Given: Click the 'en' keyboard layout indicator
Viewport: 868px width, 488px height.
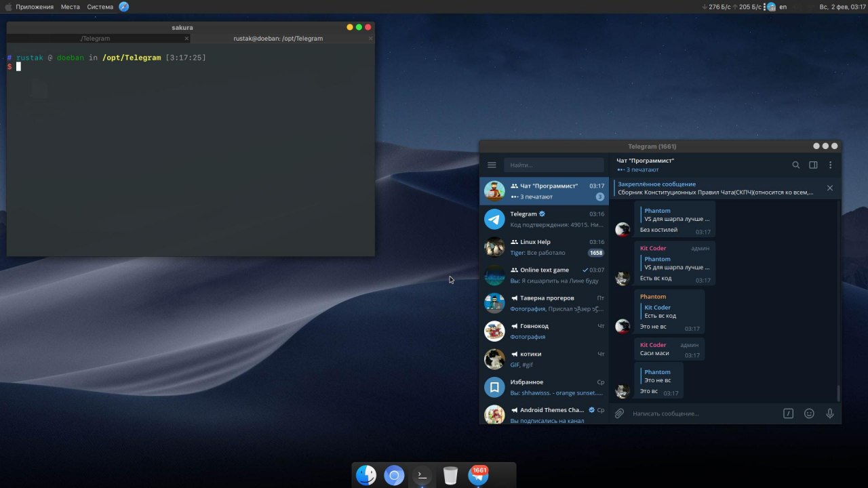Looking at the screenshot, I should pos(783,7).
